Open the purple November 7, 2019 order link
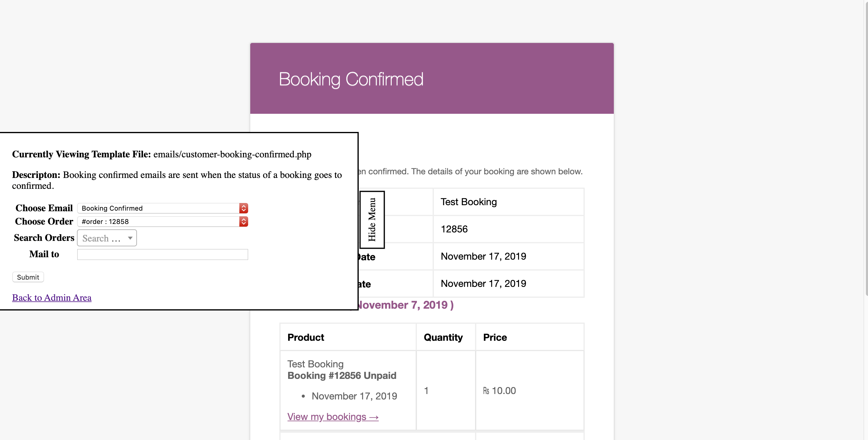 pos(404,305)
